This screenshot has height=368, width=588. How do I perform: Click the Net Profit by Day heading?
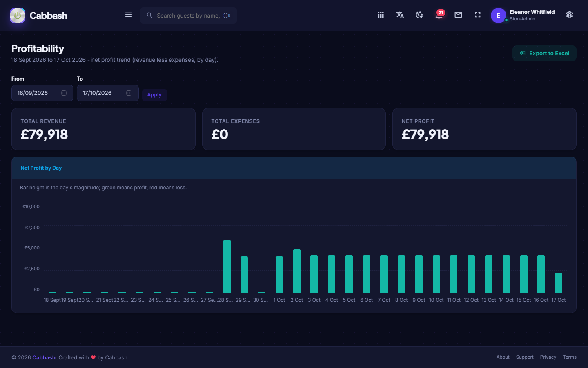click(x=41, y=168)
